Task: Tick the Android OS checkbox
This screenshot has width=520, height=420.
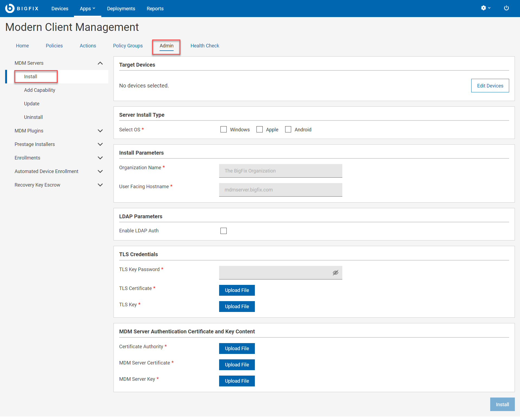Action: tap(288, 129)
